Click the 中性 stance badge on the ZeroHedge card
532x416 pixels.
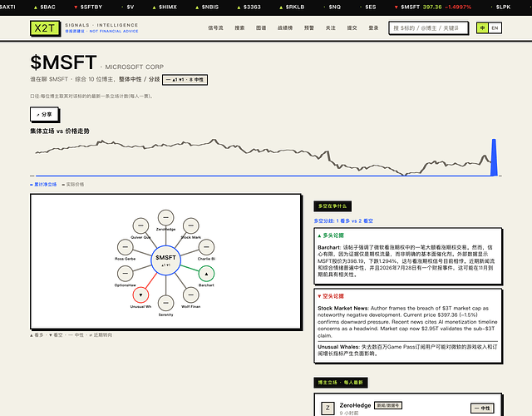coord(482,408)
